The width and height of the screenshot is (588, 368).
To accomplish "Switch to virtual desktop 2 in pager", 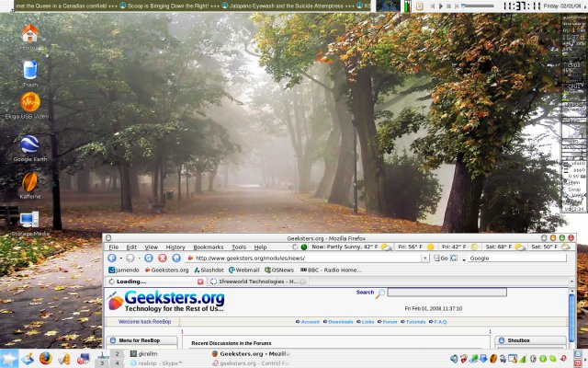I will (x=118, y=353).
